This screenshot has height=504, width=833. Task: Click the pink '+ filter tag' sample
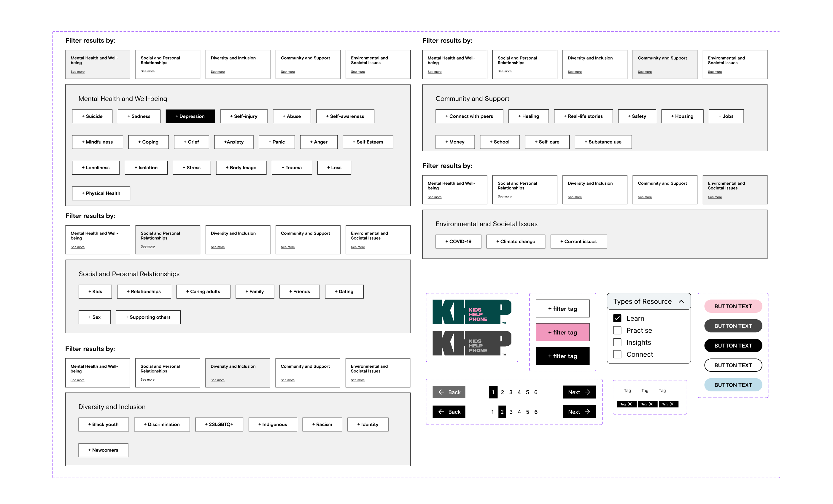coord(562,332)
